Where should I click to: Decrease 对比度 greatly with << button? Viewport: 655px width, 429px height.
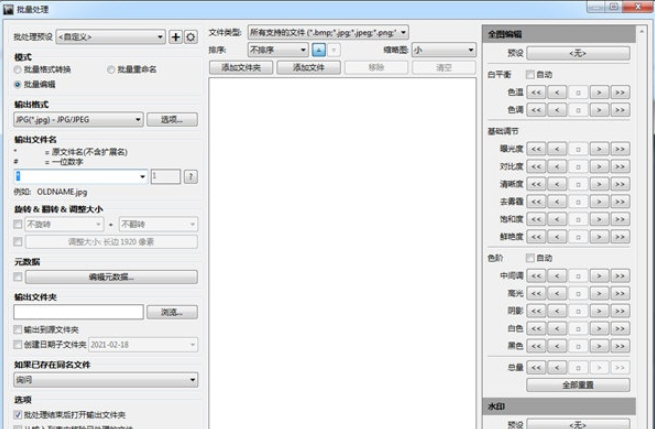536,167
